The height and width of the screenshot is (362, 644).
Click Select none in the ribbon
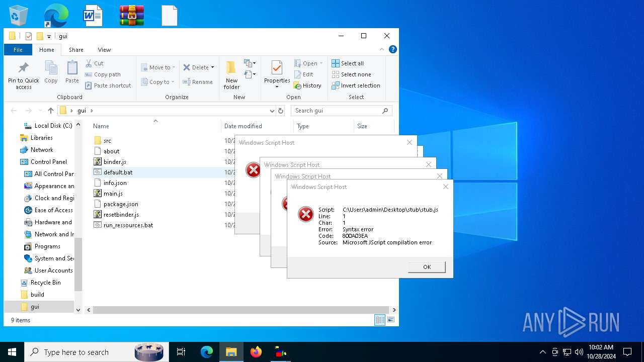pyautogui.click(x=351, y=74)
